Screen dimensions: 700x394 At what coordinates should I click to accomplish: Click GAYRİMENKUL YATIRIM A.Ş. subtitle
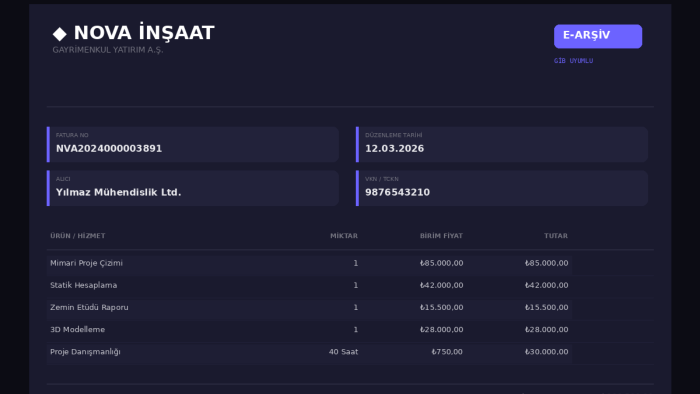coord(108,50)
